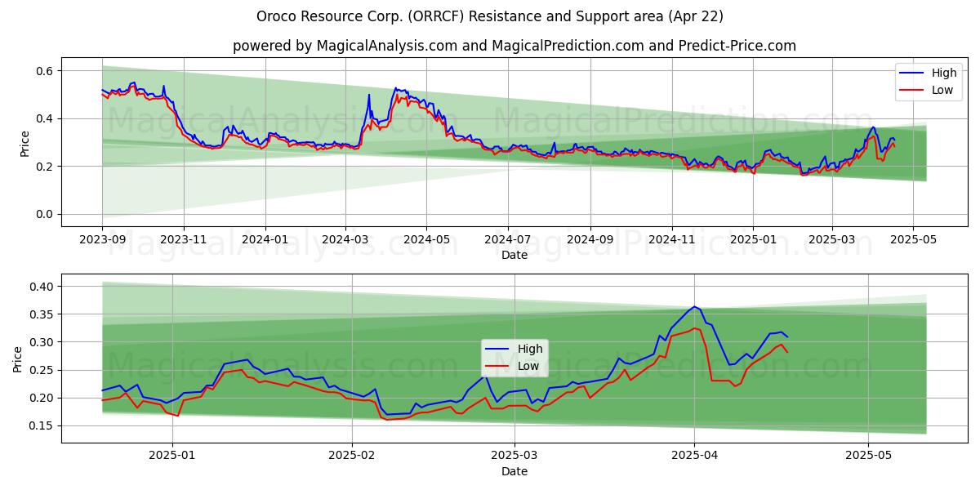Click the 2024-05 date tick label
The height and width of the screenshot is (490, 980).
(x=426, y=240)
